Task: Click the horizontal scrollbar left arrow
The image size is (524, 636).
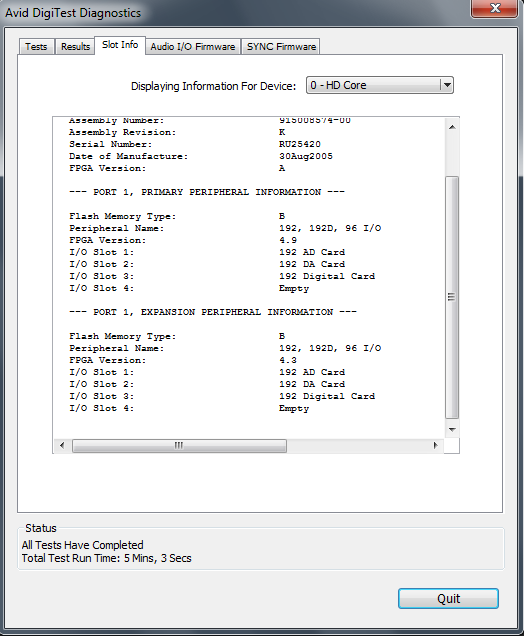Action: point(62,445)
